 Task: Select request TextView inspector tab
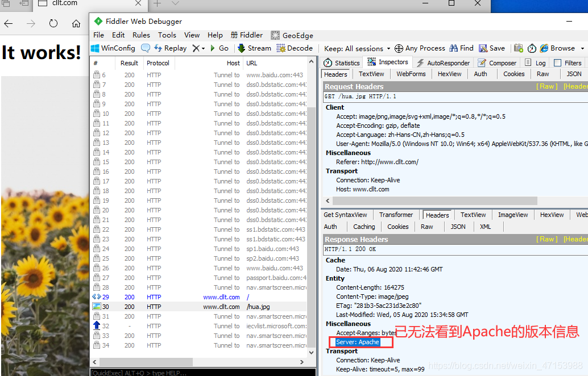[371, 74]
